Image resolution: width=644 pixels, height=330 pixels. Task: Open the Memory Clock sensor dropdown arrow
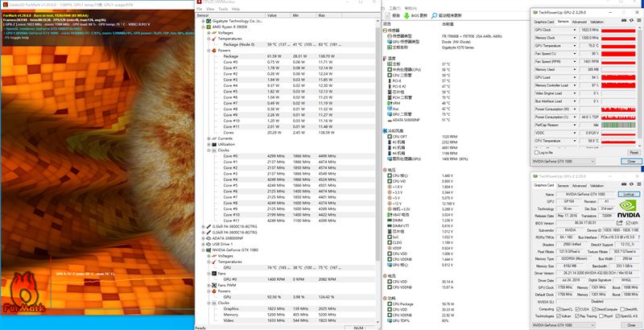pyautogui.click(x=575, y=38)
